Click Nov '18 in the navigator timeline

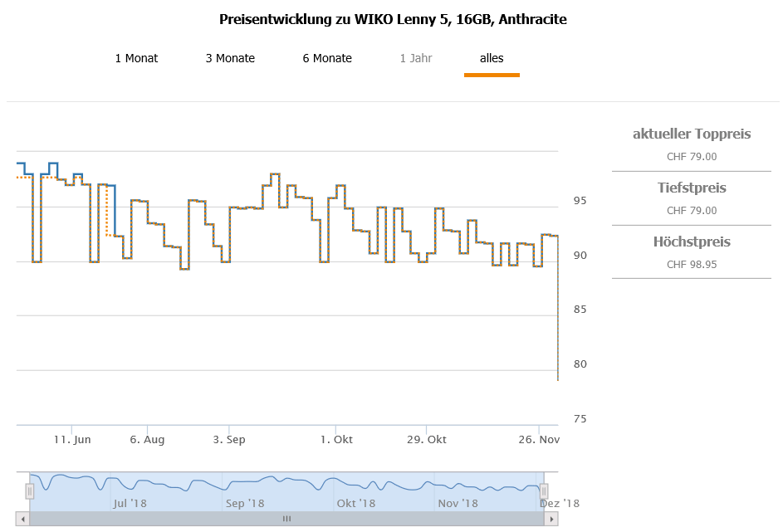coord(458,503)
